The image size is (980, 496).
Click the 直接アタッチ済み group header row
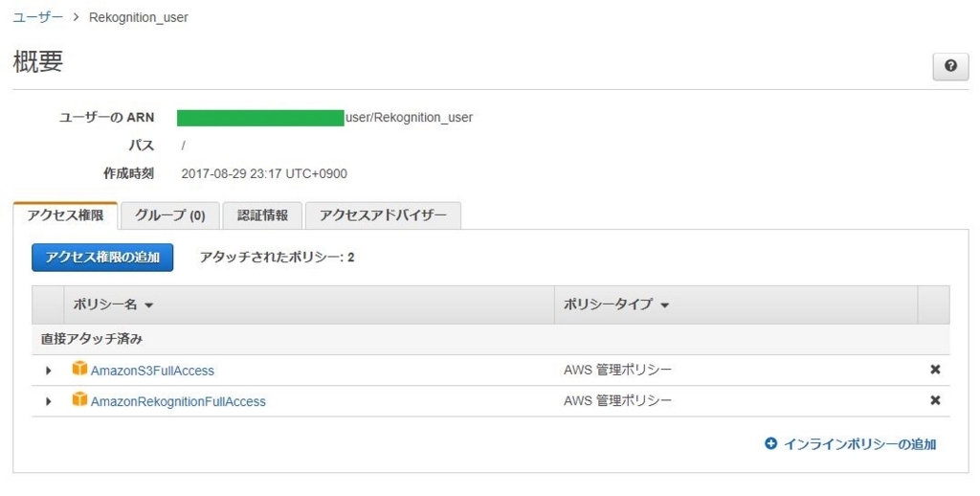(491, 339)
